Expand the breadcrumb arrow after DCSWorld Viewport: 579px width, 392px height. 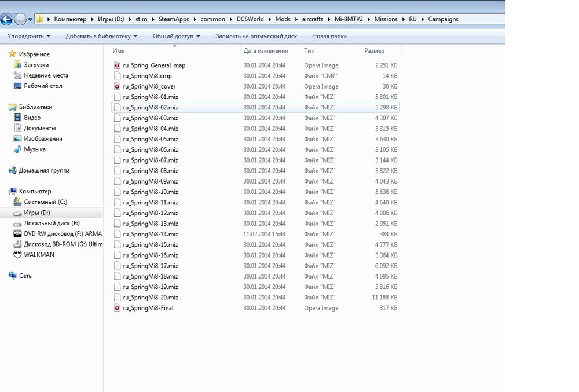[270, 19]
